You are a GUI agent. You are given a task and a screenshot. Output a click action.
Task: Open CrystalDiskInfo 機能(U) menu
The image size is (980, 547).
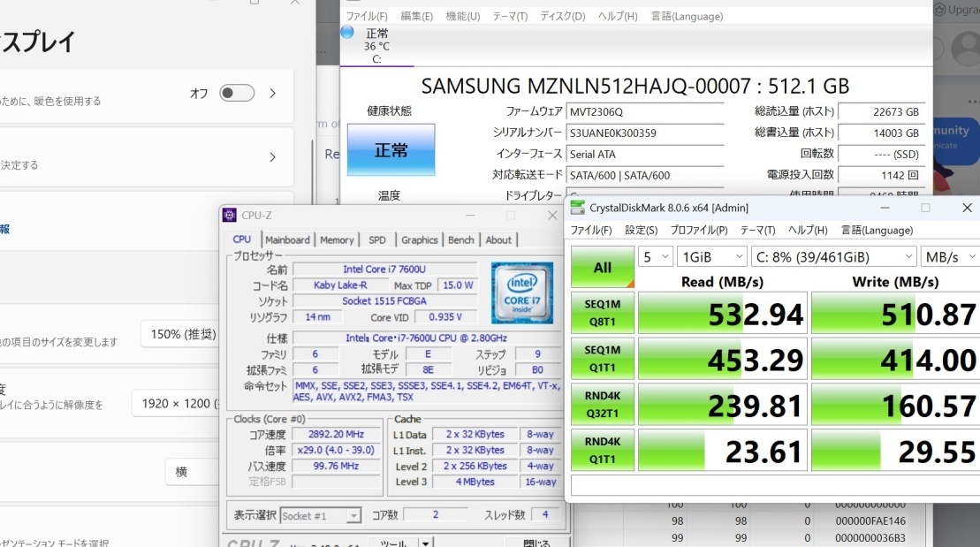tap(462, 16)
